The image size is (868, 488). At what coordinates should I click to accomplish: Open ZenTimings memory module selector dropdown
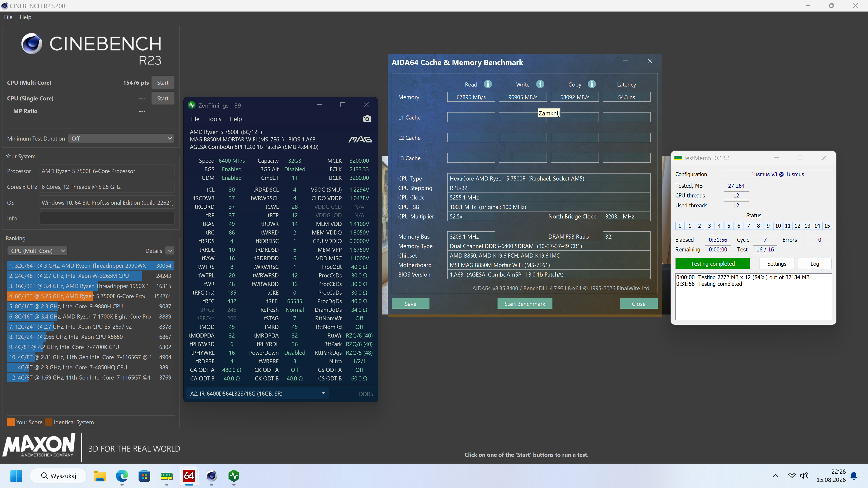coord(257,393)
